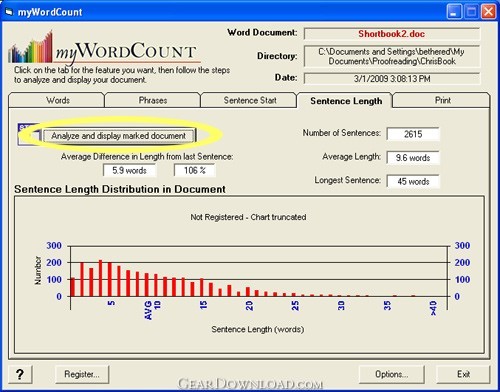Go to the Print tab

click(442, 100)
